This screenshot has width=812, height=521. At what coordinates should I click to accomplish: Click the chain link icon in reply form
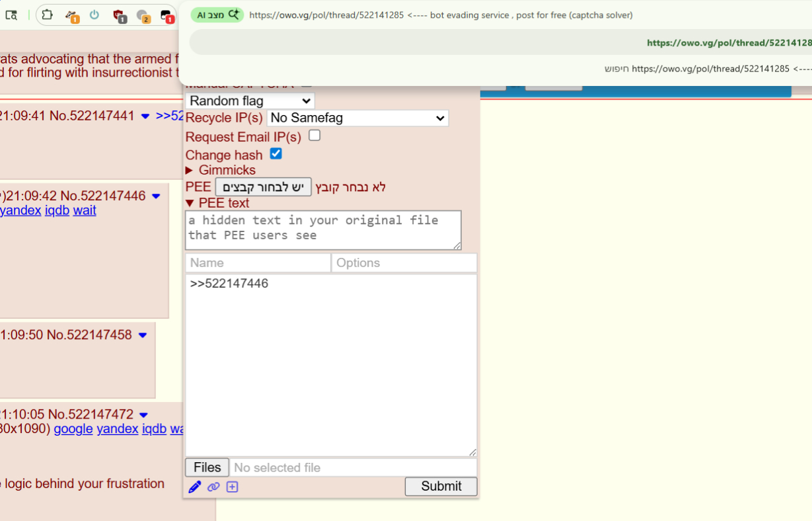coord(213,487)
